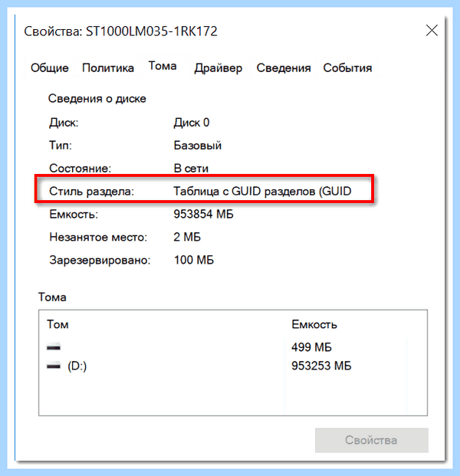Click the Сведения о диске heading

[97, 99]
